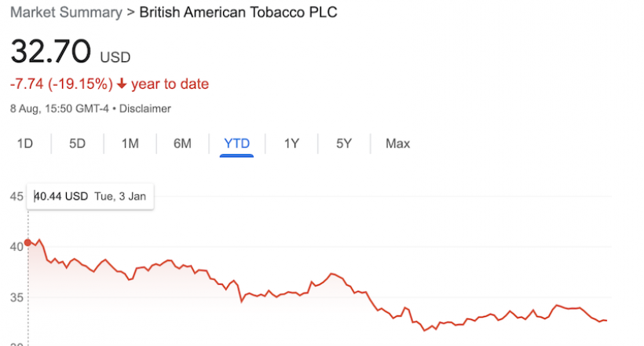Click the British American Tobacco PLC title

click(x=238, y=13)
